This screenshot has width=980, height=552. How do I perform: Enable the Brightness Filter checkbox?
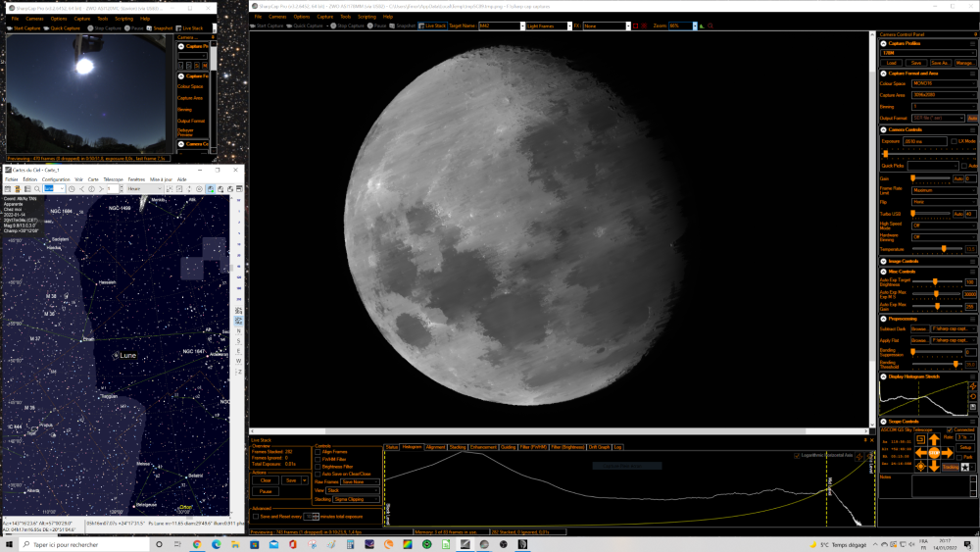coord(318,467)
